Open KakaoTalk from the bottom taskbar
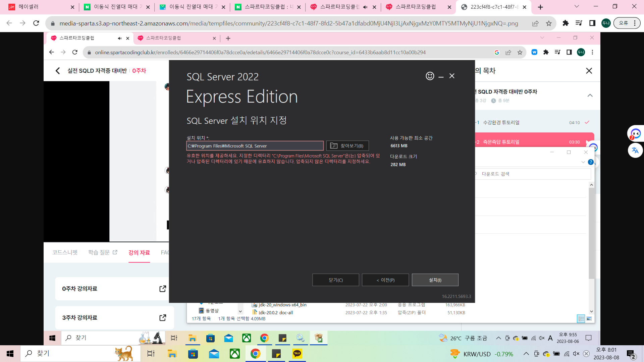 click(297, 354)
